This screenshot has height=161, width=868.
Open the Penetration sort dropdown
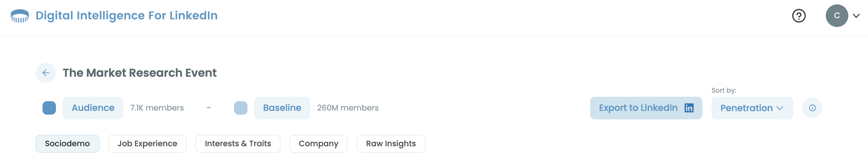[x=752, y=108]
